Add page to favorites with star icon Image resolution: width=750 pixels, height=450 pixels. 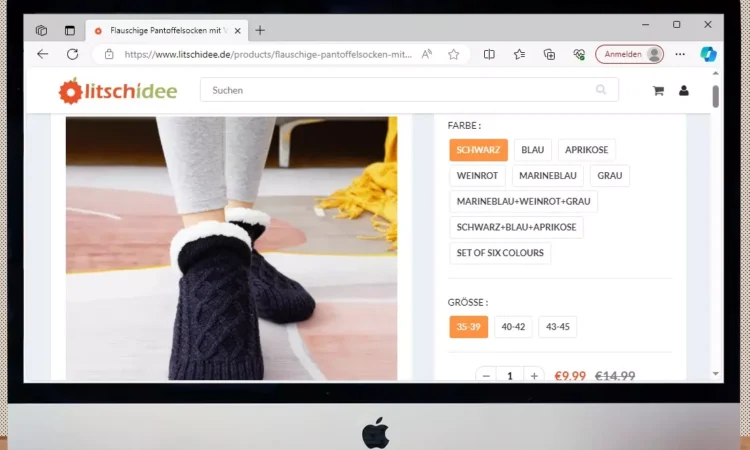[453, 55]
